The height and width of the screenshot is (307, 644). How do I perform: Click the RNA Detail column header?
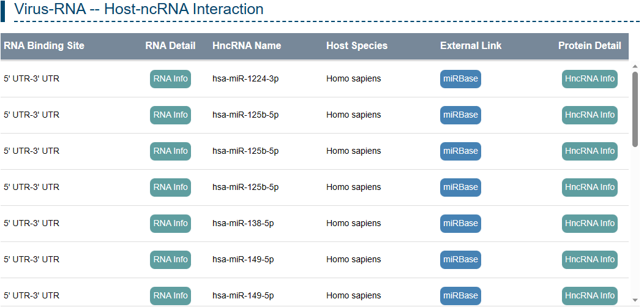pyautogui.click(x=170, y=46)
